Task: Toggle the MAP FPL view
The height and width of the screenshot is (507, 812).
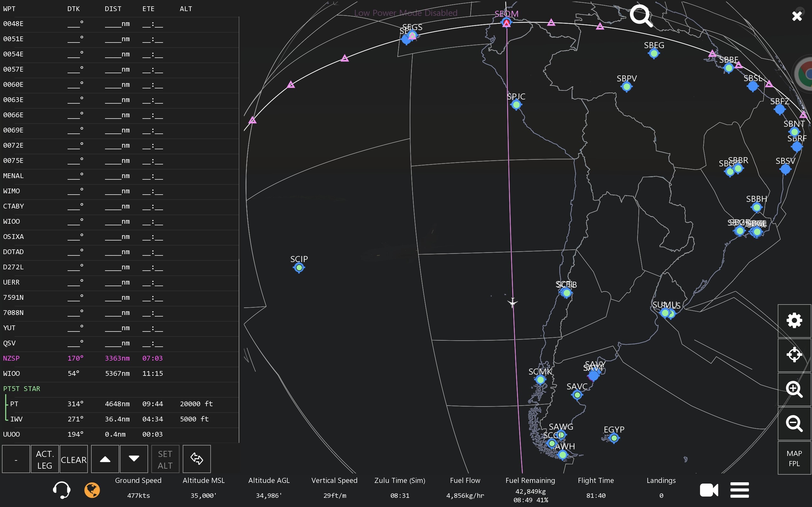Action: (x=794, y=458)
